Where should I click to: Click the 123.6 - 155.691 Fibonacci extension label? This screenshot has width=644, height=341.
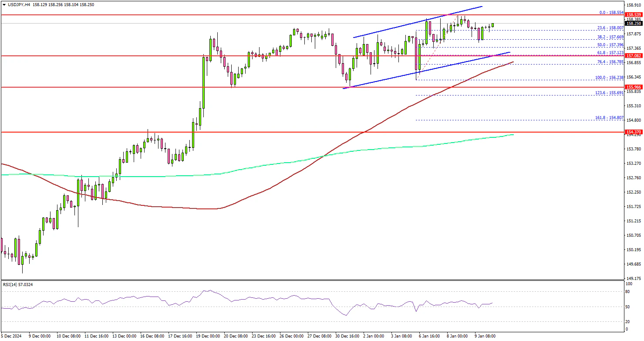click(x=610, y=92)
